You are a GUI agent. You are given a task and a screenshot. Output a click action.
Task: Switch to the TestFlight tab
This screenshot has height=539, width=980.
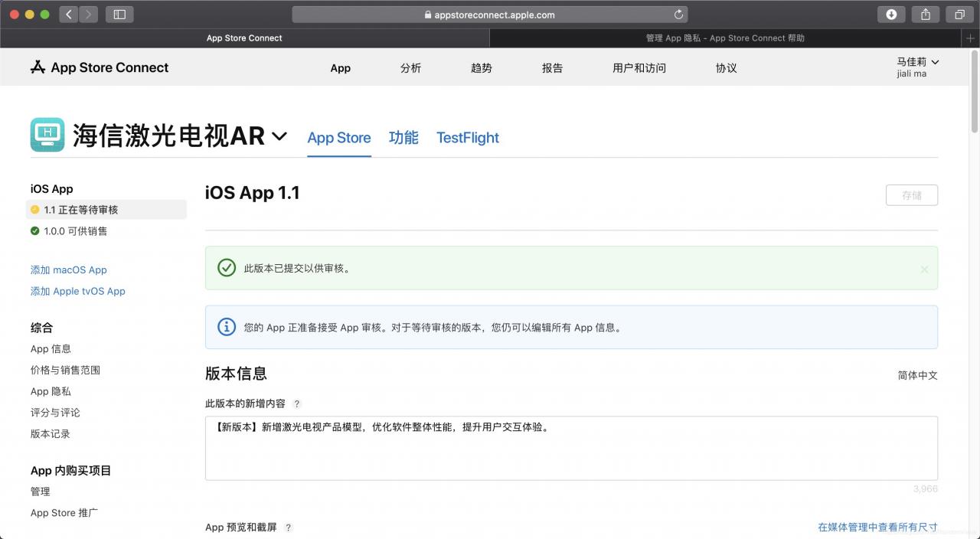coord(468,138)
